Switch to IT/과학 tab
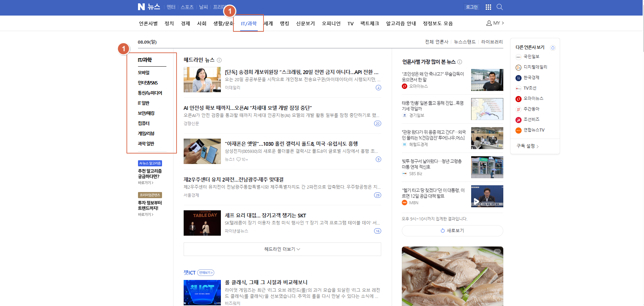The image size is (644, 306). point(249,23)
